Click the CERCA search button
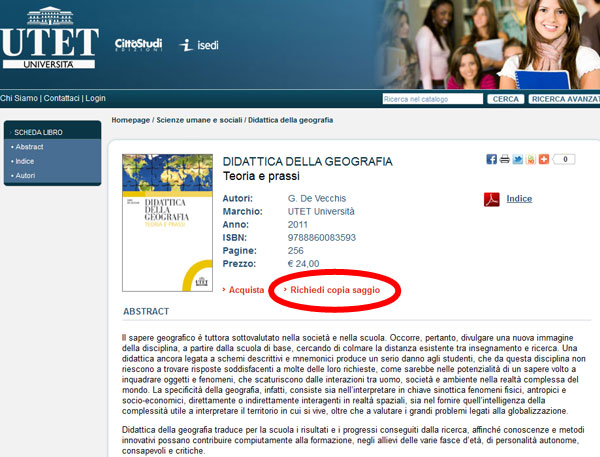 pos(505,99)
